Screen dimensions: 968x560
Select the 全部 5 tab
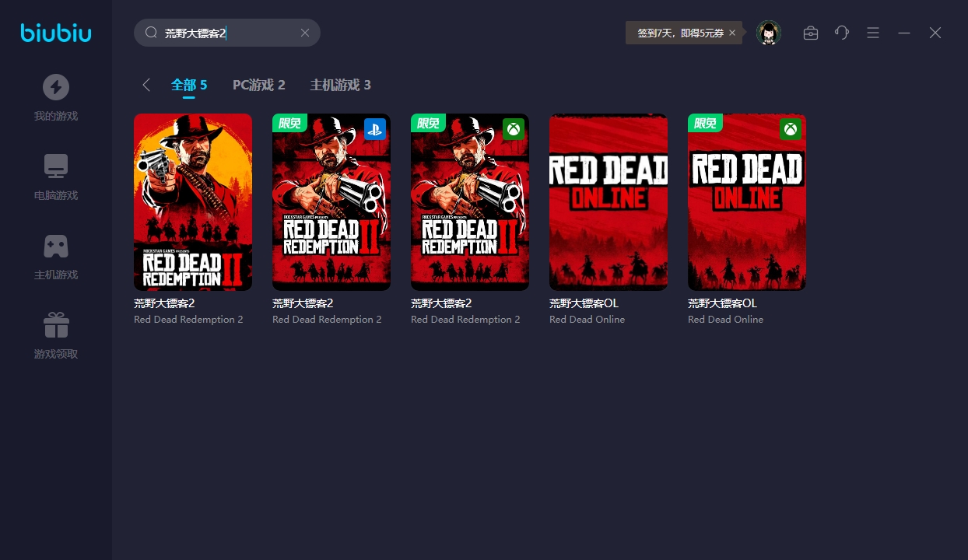[x=189, y=85]
